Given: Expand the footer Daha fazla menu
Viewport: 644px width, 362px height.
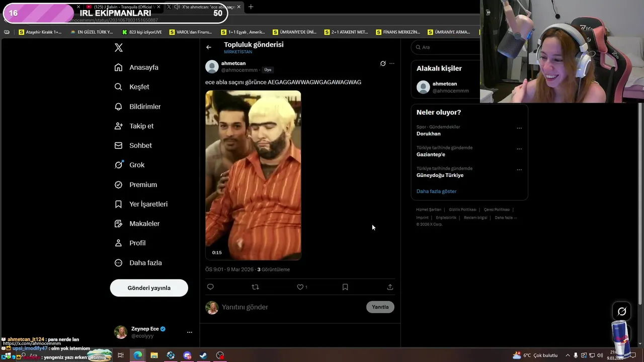Looking at the screenshot, I should [x=506, y=218].
